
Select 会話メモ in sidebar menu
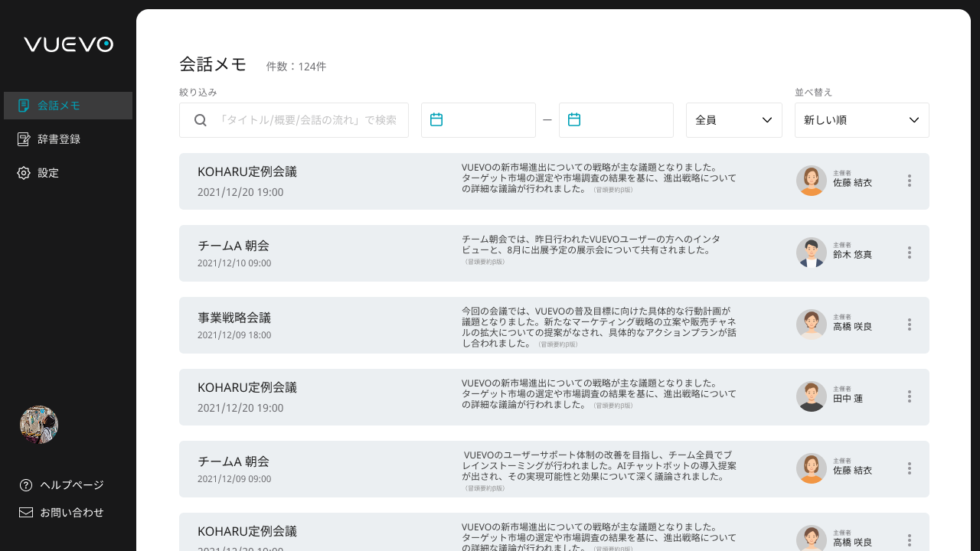point(68,106)
